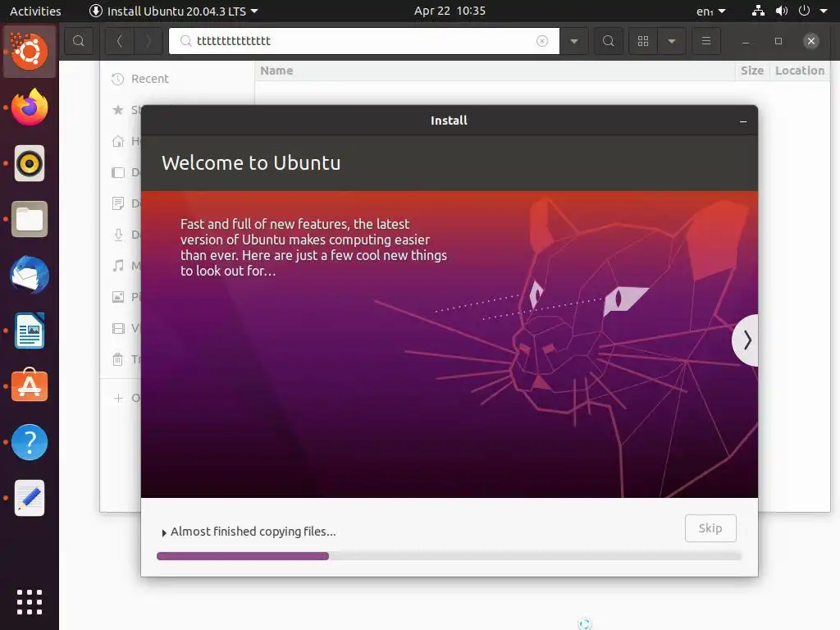Open Files app from the dock
The height and width of the screenshot is (630, 840).
[x=30, y=219]
